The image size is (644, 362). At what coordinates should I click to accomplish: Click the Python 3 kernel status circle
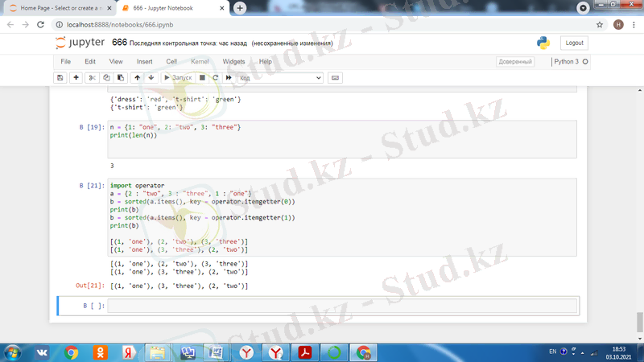pyautogui.click(x=585, y=62)
